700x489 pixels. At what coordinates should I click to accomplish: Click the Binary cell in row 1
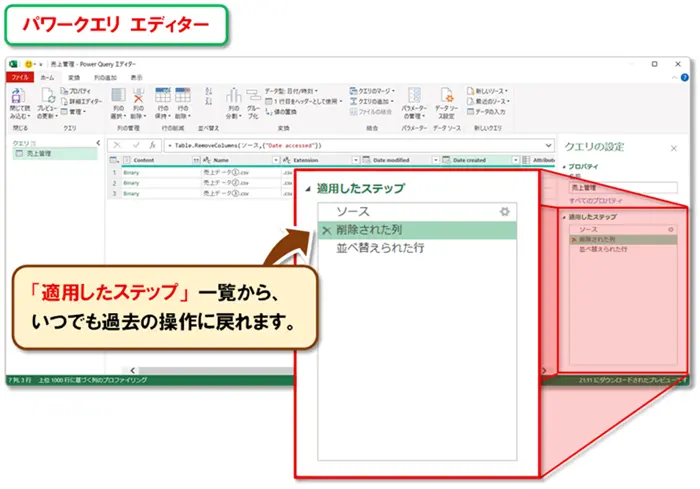131,172
